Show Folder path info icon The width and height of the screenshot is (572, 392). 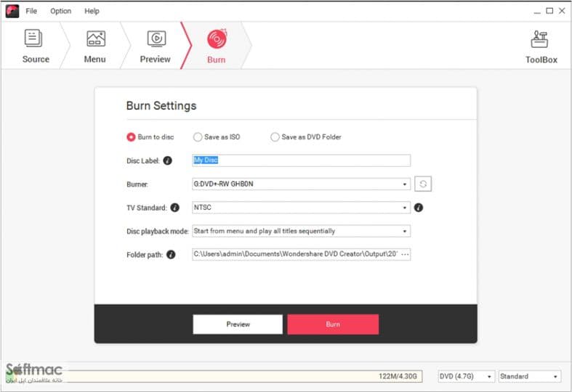coord(171,255)
